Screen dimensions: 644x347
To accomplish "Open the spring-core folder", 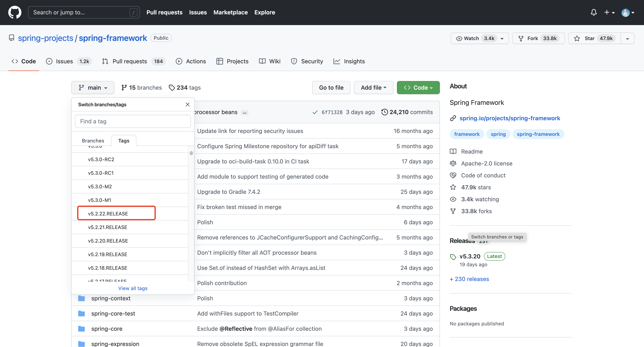I will [107, 329].
